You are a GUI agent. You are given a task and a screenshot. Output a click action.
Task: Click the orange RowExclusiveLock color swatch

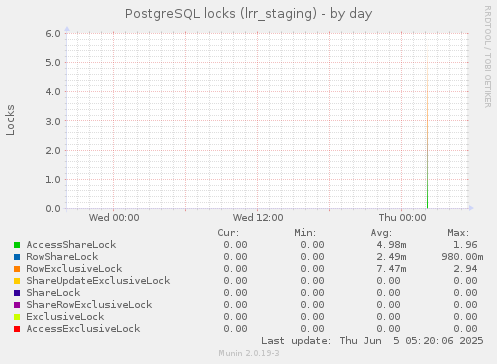pos(17,269)
